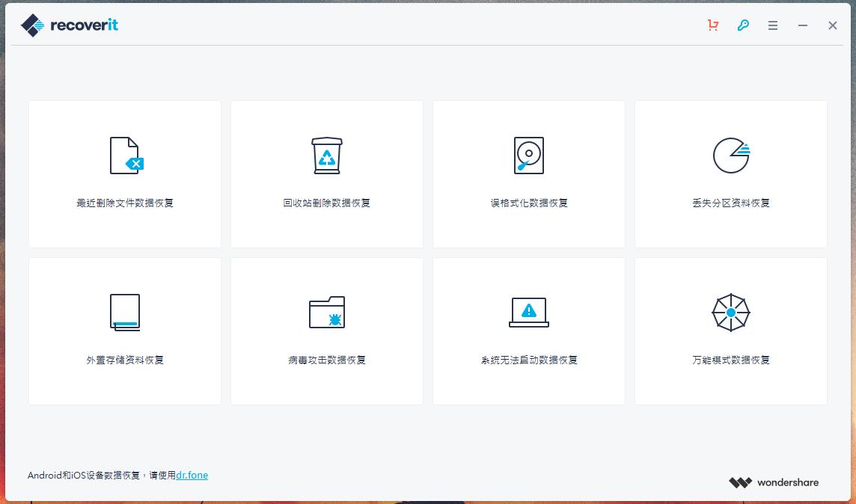Open the hamburger menu
The height and width of the screenshot is (504, 856).
pos(773,25)
